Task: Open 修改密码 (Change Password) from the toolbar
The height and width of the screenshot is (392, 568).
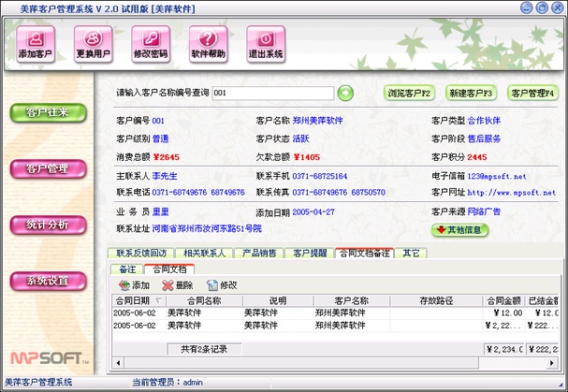Action: click(151, 41)
